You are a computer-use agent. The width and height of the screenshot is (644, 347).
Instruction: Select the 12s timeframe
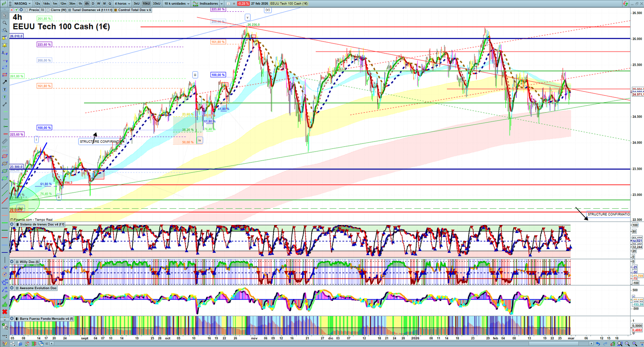[37, 4]
